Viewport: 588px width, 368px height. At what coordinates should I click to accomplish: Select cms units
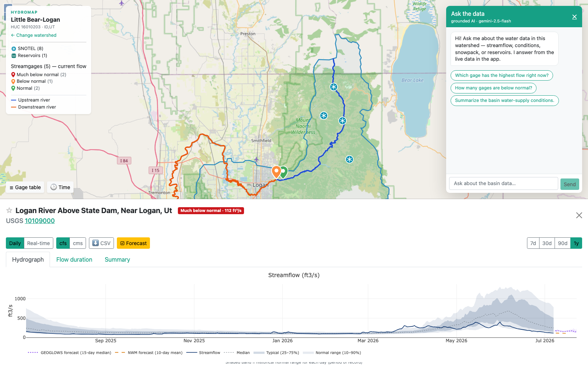[x=78, y=243]
